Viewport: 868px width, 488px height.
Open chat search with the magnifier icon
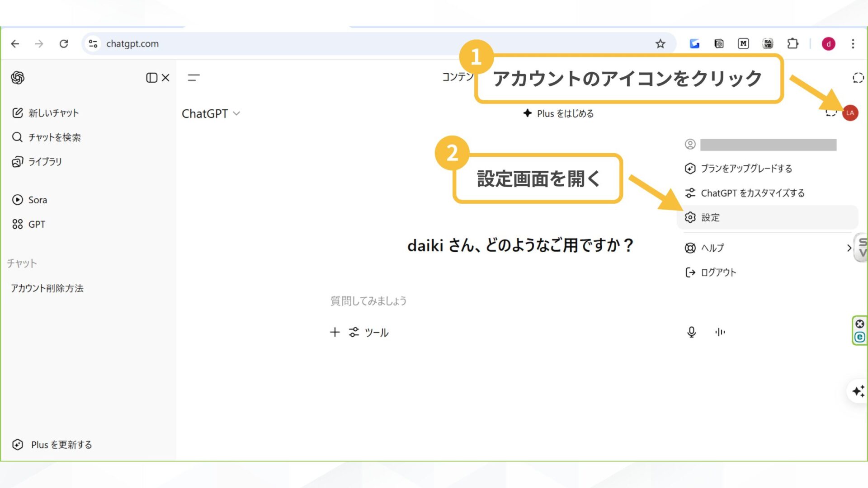[x=17, y=137]
